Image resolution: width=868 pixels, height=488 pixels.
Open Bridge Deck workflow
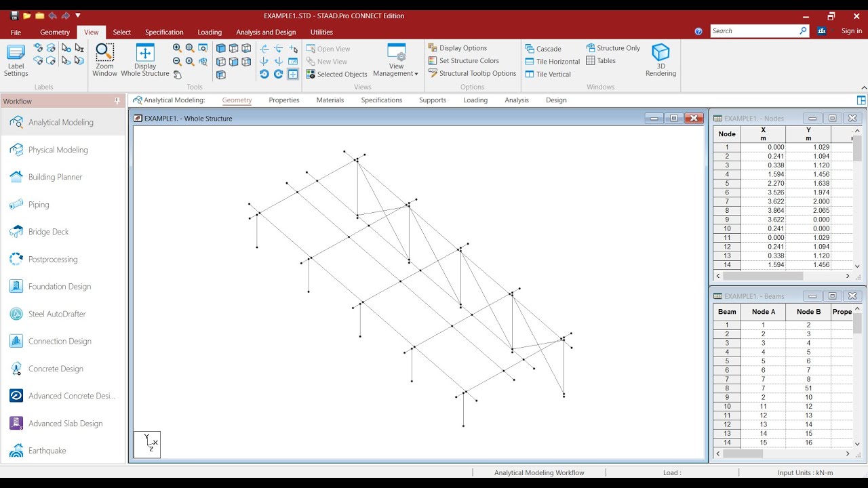63,232
